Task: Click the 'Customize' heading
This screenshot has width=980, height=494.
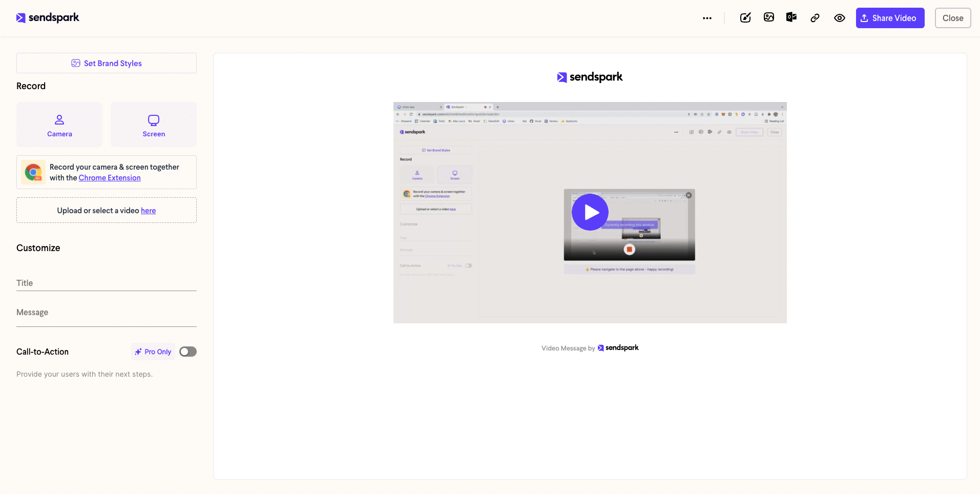Action: coord(38,248)
